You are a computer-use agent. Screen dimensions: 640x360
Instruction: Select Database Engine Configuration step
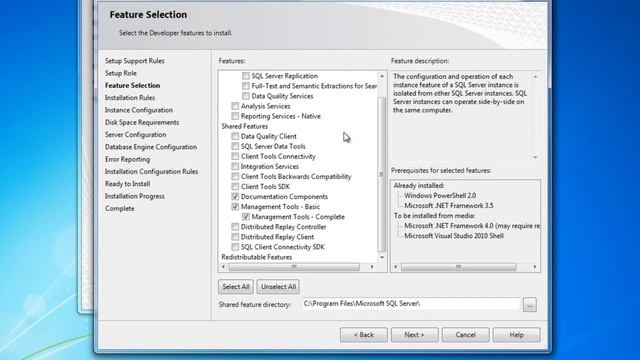click(x=151, y=147)
